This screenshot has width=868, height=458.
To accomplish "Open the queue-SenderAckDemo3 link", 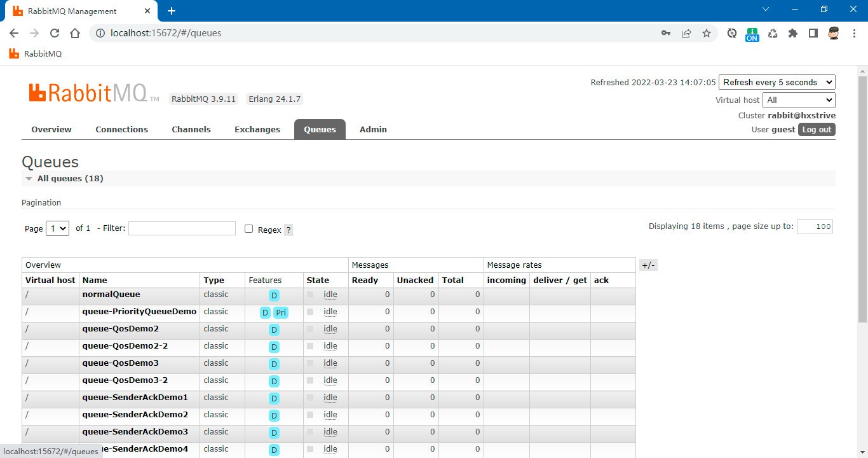I will 135,432.
